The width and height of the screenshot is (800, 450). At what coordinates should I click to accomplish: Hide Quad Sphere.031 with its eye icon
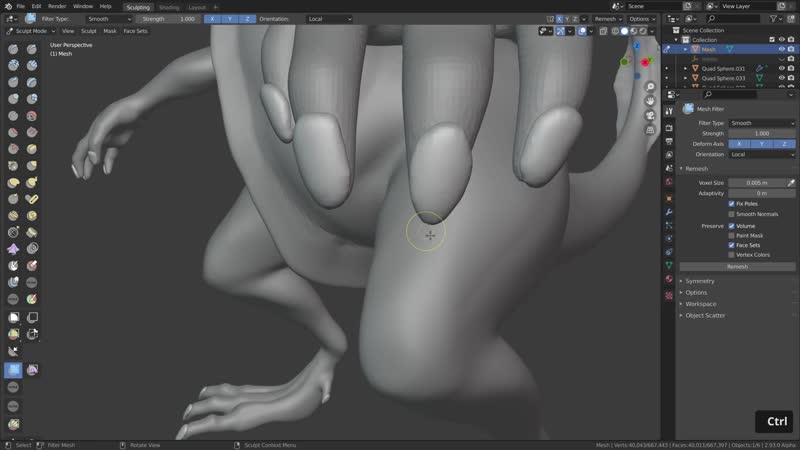coord(781,68)
